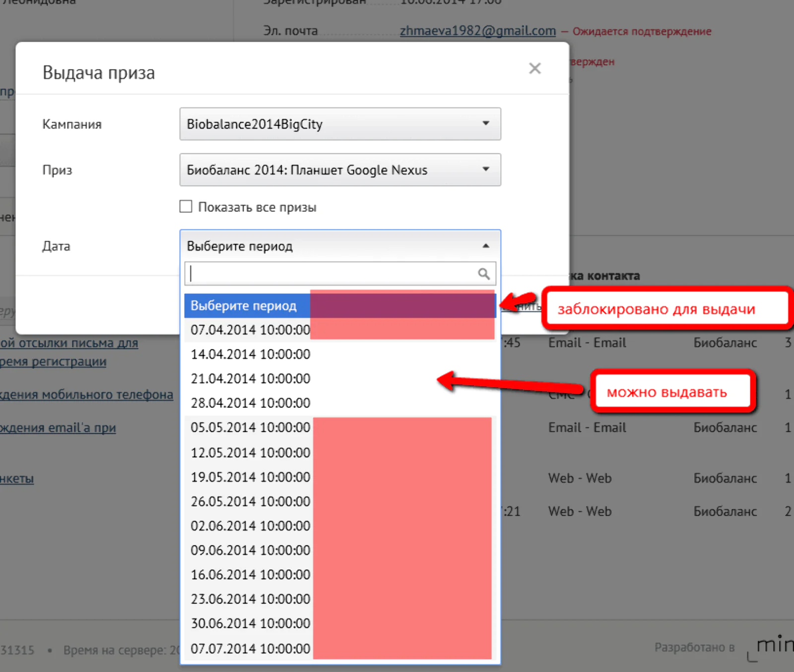Select period 07.07.2014 10:00:00
This screenshot has width=794, height=672.
point(340,648)
